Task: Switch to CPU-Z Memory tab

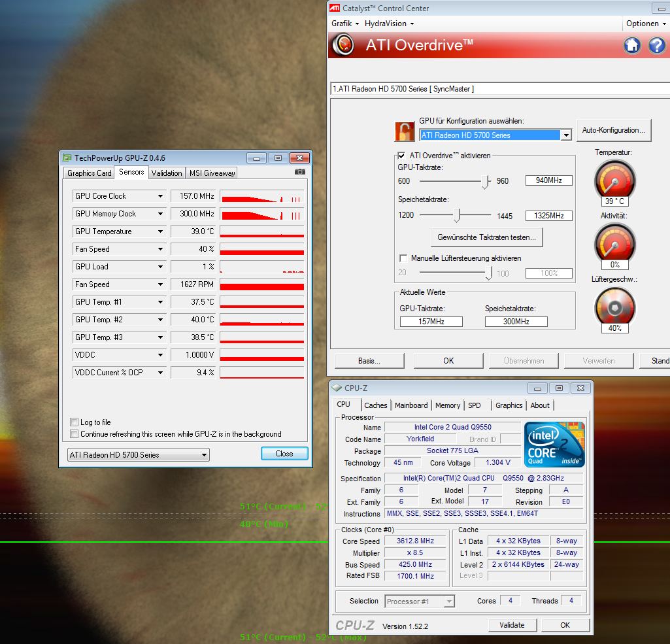Action: point(448,405)
